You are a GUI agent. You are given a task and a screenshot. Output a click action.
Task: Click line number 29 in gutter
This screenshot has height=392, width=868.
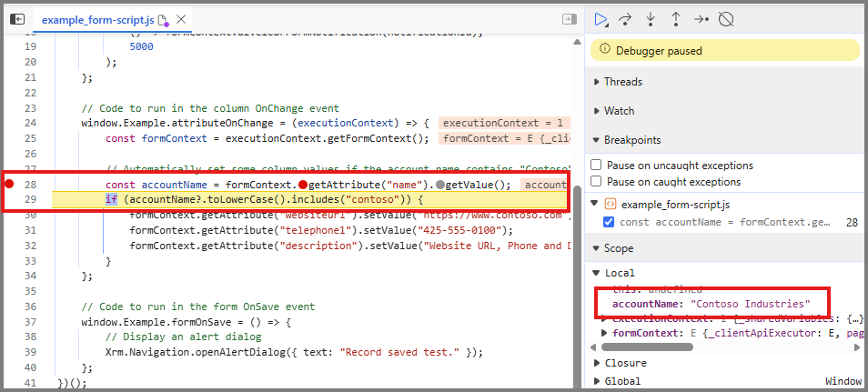(x=30, y=199)
